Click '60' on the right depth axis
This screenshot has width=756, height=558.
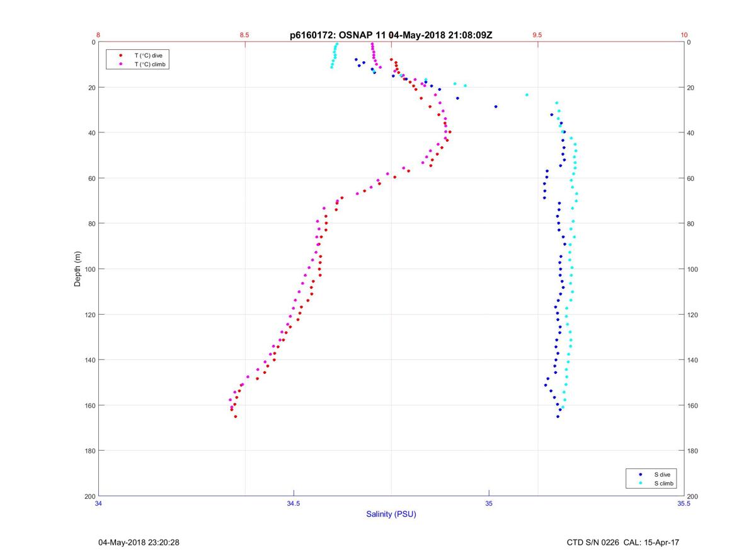click(x=691, y=178)
